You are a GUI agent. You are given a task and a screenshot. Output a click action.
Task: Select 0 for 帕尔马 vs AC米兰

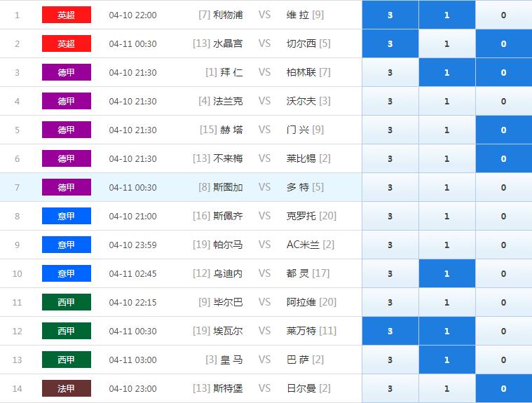click(503, 245)
